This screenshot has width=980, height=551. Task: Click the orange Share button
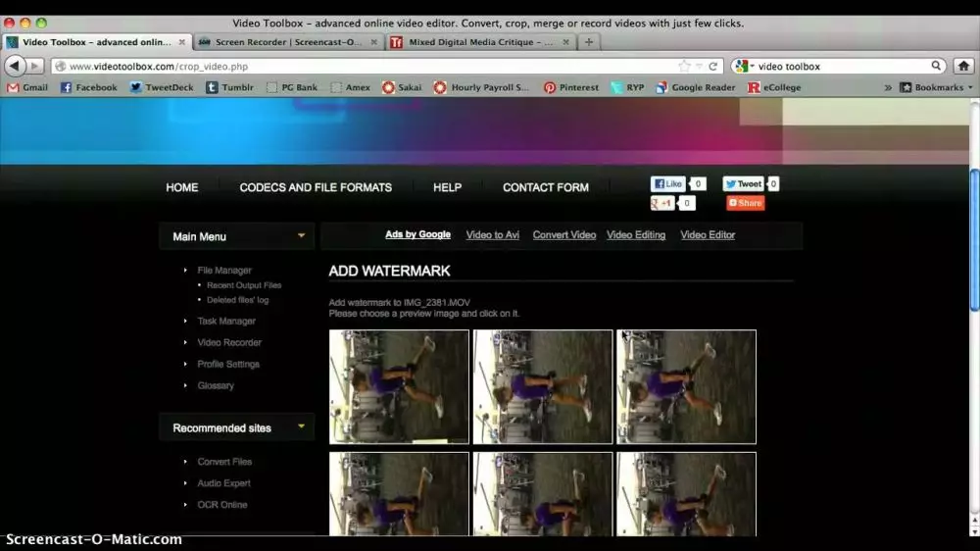click(745, 203)
